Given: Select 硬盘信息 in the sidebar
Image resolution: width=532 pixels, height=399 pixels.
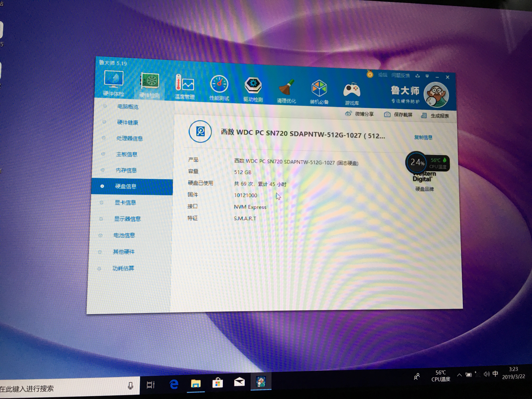Looking at the screenshot, I should [x=132, y=186].
